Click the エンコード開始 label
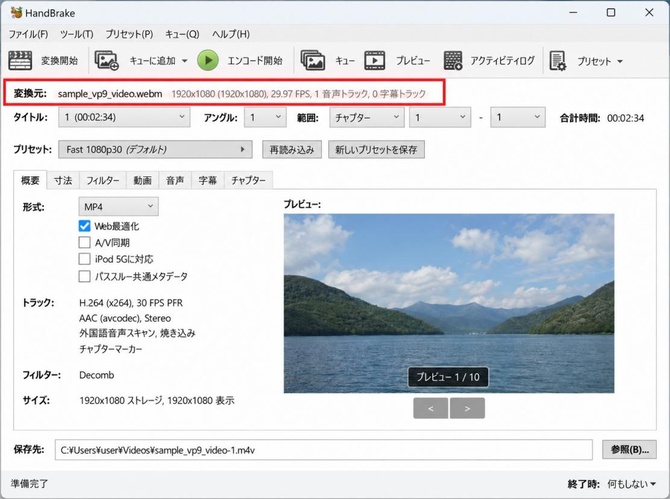This screenshot has width=670, height=499. click(255, 61)
